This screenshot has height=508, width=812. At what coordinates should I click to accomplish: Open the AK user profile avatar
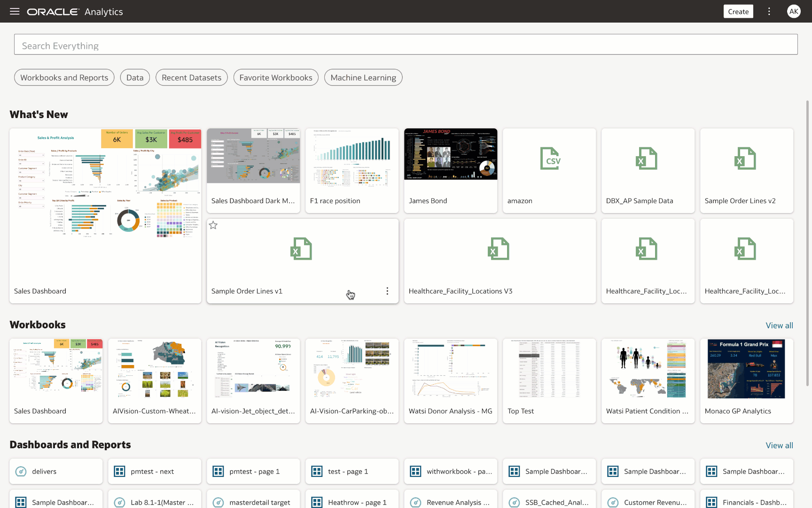(794, 11)
